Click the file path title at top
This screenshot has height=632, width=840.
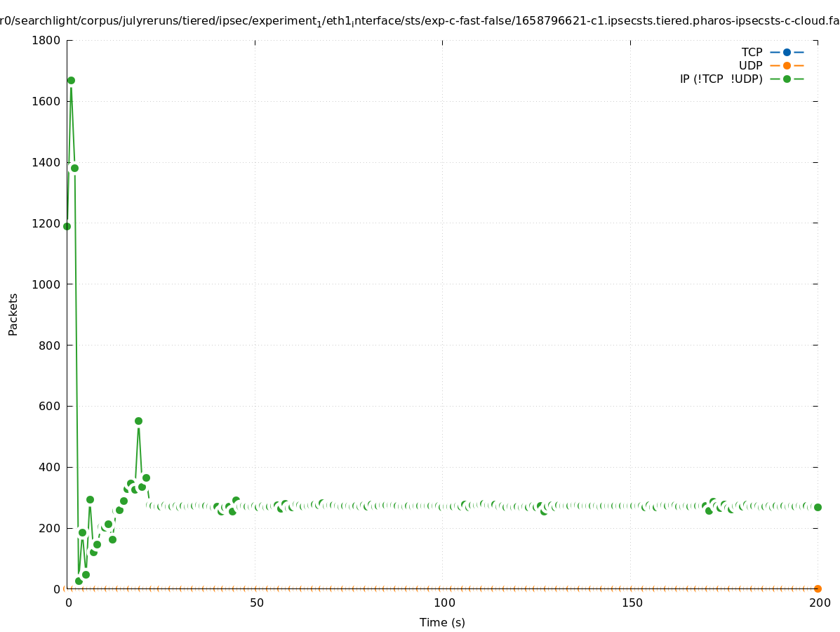420,21
